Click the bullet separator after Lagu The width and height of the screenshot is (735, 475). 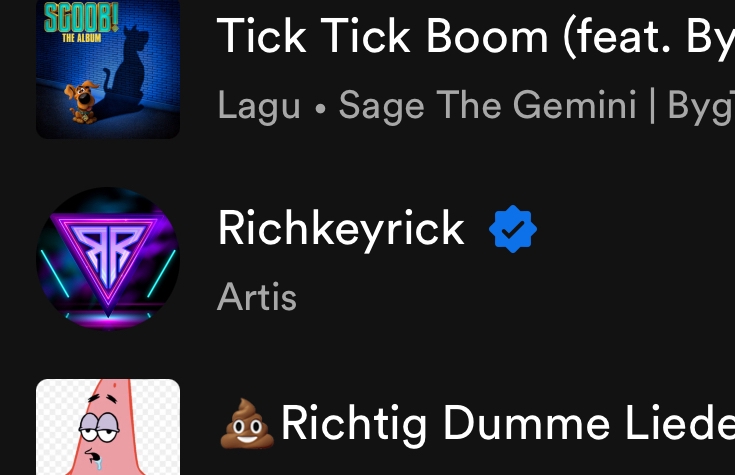[x=320, y=109]
